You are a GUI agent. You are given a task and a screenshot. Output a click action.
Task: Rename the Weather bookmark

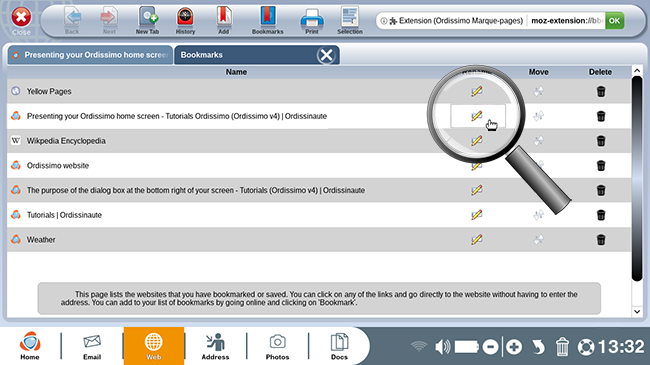[x=477, y=240]
